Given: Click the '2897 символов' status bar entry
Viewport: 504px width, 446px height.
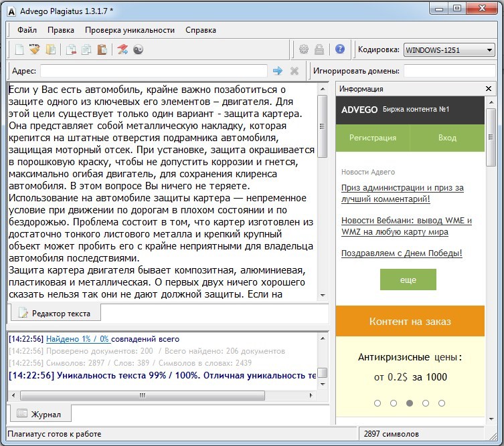Looking at the screenshot, I should 391,434.
